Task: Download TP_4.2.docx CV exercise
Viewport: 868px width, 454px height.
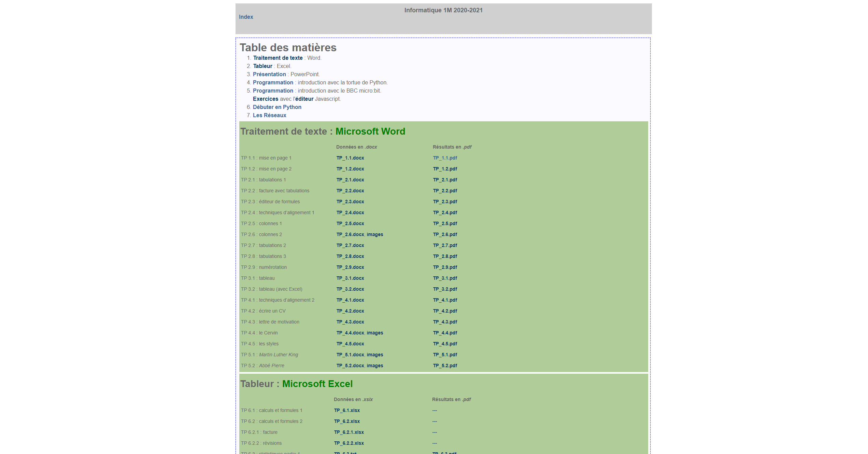Action: click(350, 311)
